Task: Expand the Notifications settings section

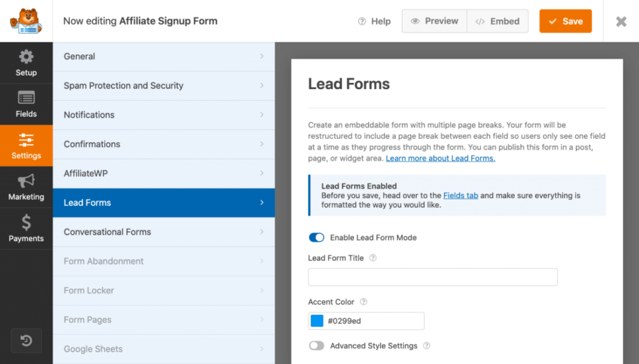Action: (x=164, y=115)
